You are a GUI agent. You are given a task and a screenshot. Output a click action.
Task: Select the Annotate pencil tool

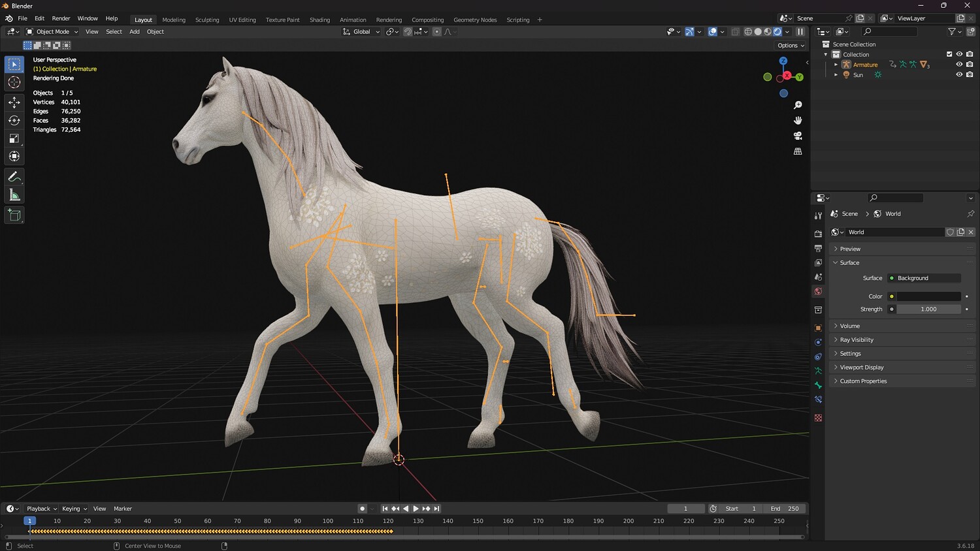[x=14, y=177]
